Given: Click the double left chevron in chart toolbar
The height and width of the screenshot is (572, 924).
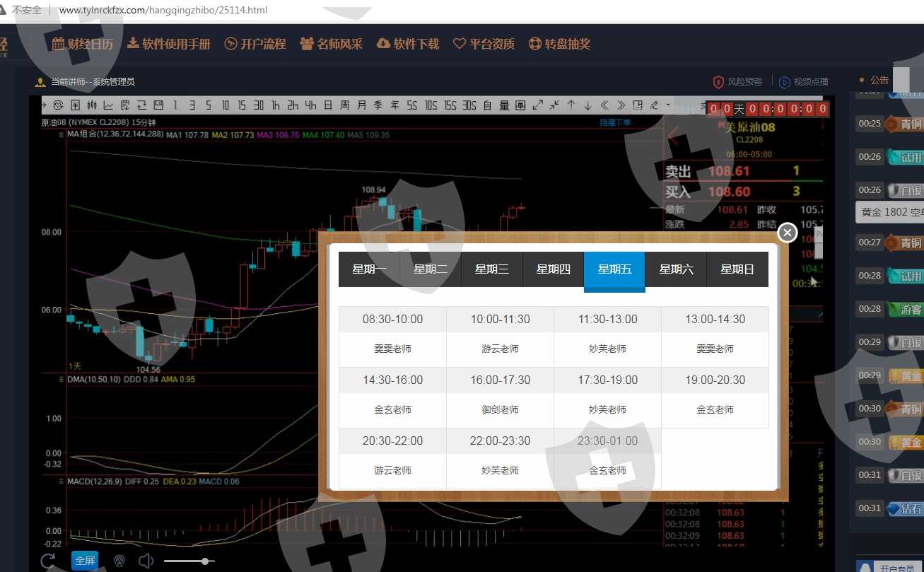Looking at the screenshot, I should coord(604,105).
